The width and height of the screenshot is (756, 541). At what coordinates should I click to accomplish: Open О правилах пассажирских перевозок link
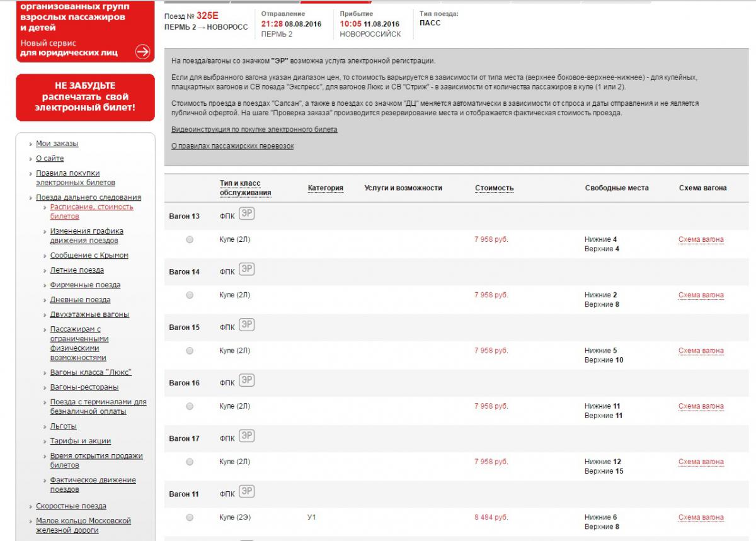[232, 146]
